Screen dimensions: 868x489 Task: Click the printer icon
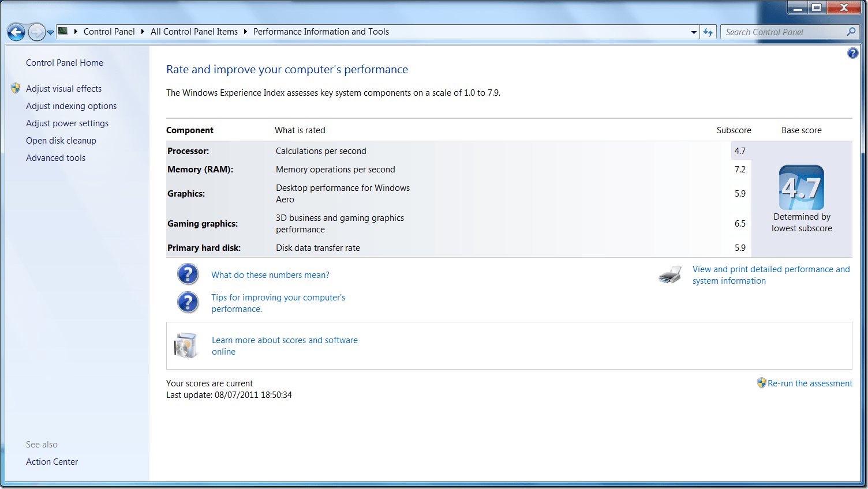pyautogui.click(x=670, y=275)
